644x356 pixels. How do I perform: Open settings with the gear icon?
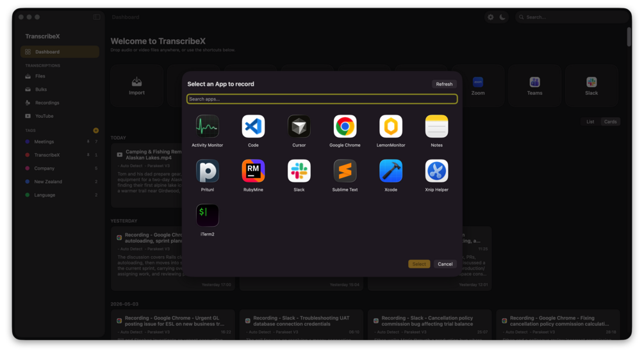tap(490, 17)
